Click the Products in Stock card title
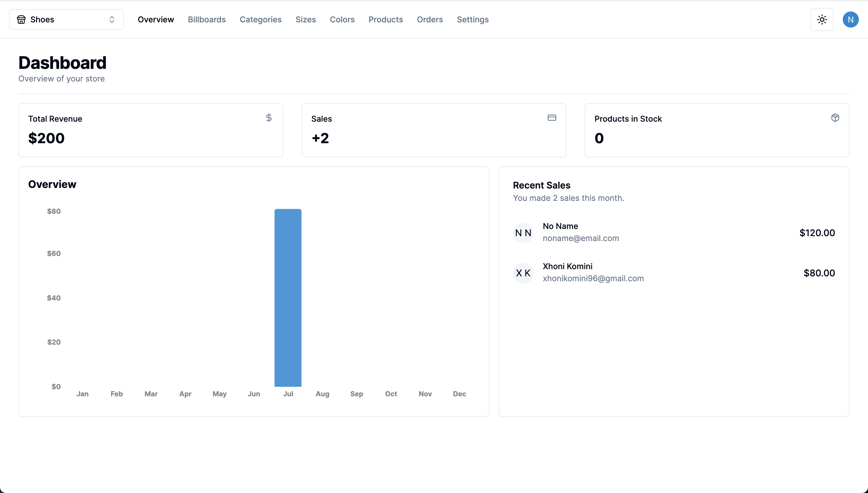The width and height of the screenshot is (868, 493). pos(628,119)
